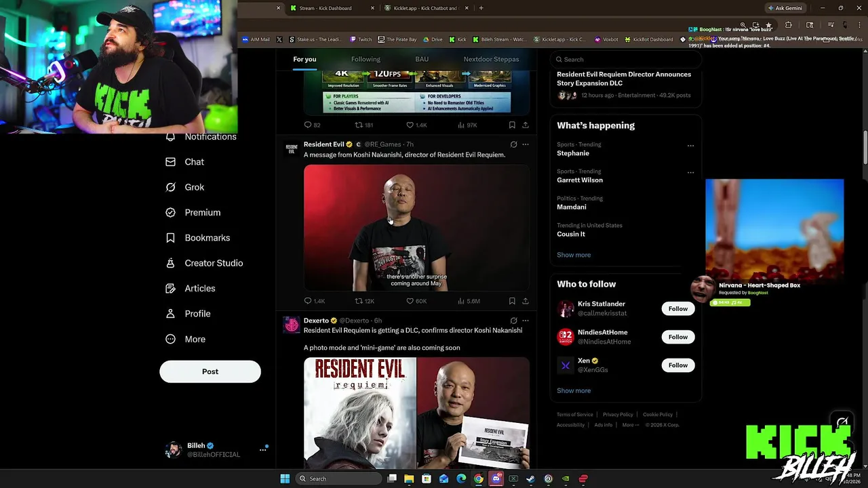
Task: Repost the top post with 181 reposts
Action: coord(364,125)
